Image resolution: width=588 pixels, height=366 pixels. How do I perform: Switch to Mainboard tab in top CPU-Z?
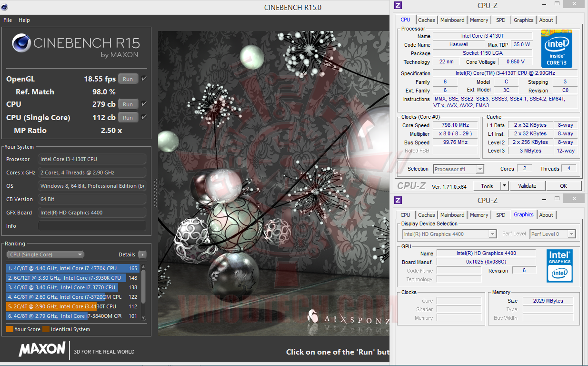pos(452,20)
